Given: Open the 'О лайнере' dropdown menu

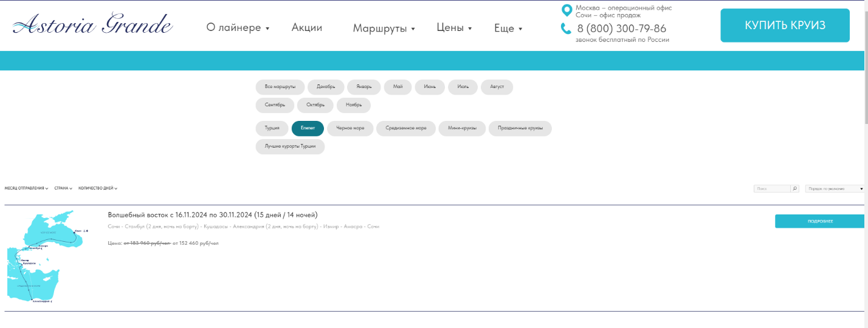Looking at the screenshot, I should (238, 27).
